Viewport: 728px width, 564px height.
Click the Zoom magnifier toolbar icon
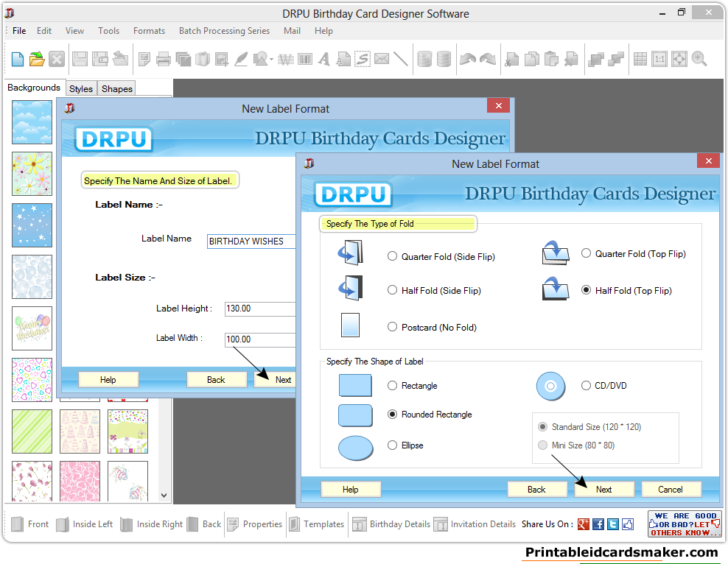point(699,60)
